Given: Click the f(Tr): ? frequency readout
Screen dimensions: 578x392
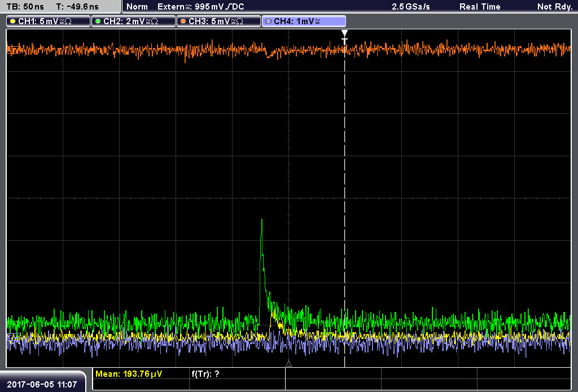Looking at the screenshot, I should tap(205, 374).
